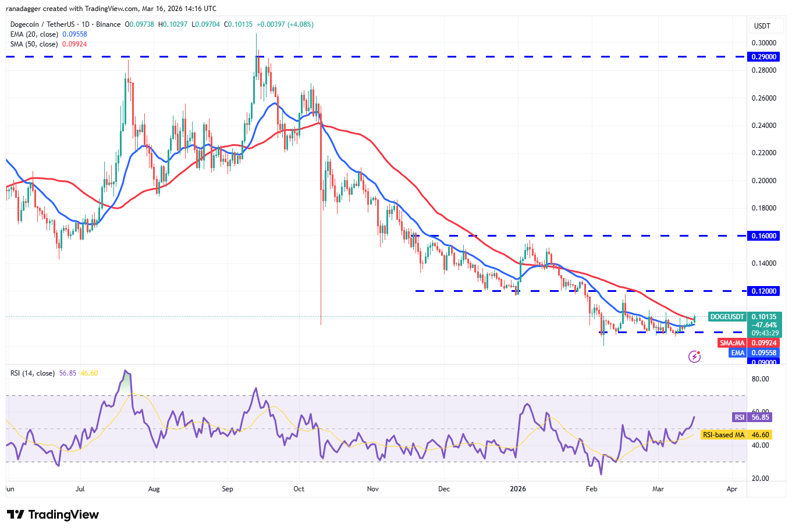The height and width of the screenshot is (532, 792).
Task: Click the TradingView logo in bottom corner
Action: (x=52, y=515)
